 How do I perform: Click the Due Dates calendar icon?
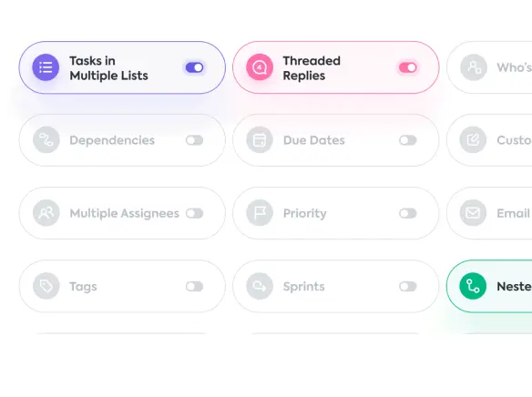click(260, 139)
